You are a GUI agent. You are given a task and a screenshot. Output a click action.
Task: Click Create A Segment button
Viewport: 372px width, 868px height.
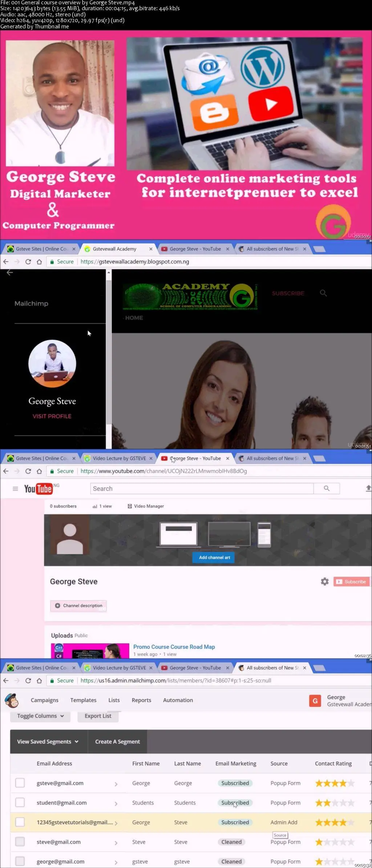[117, 741]
